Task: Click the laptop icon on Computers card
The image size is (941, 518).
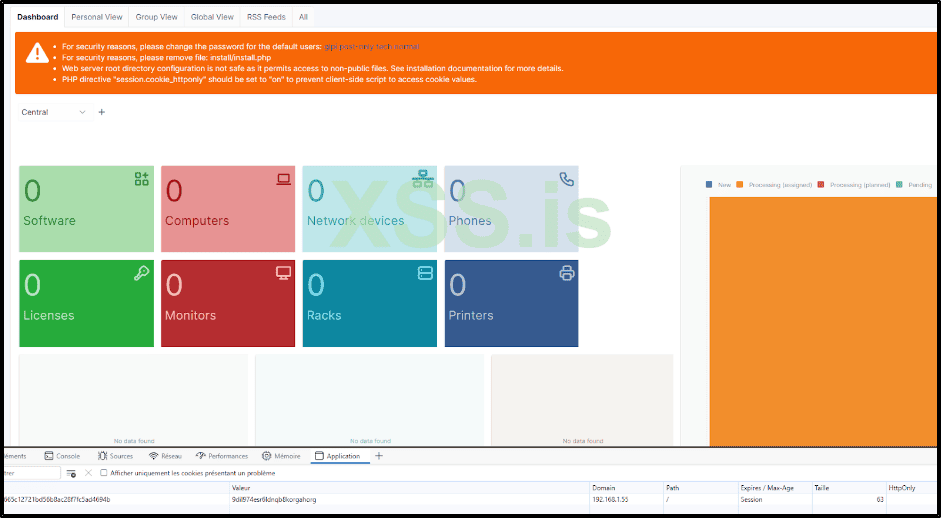Action: [283, 179]
